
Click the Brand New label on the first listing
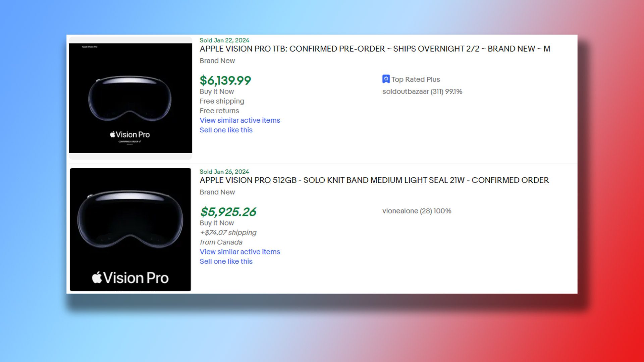coord(217,61)
